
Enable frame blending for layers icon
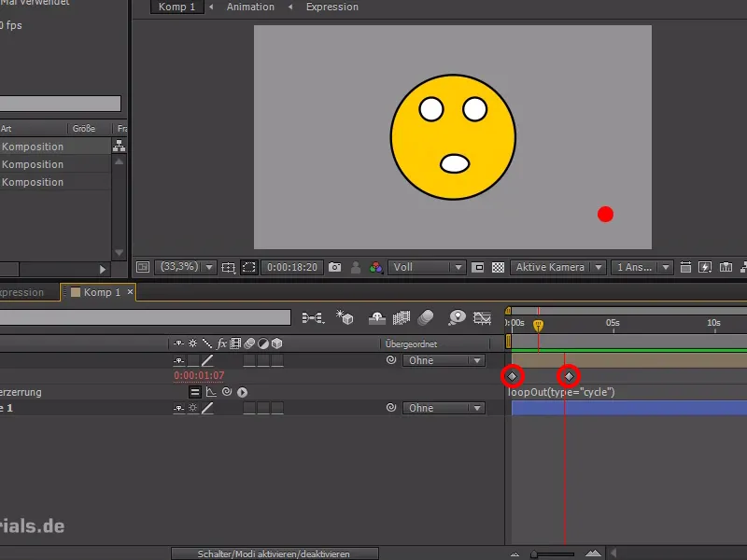(x=402, y=317)
